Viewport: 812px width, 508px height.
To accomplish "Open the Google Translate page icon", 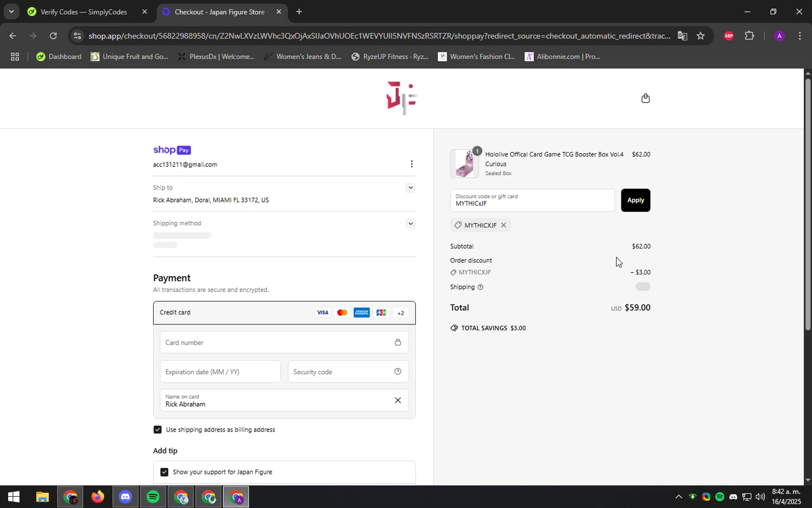I will click(x=682, y=36).
